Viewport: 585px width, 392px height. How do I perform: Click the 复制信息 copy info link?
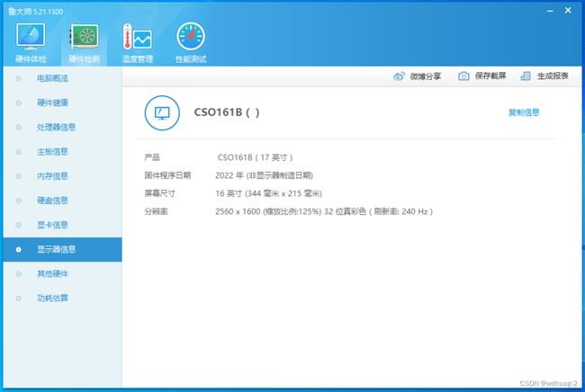pyautogui.click(x=524, y=112)
